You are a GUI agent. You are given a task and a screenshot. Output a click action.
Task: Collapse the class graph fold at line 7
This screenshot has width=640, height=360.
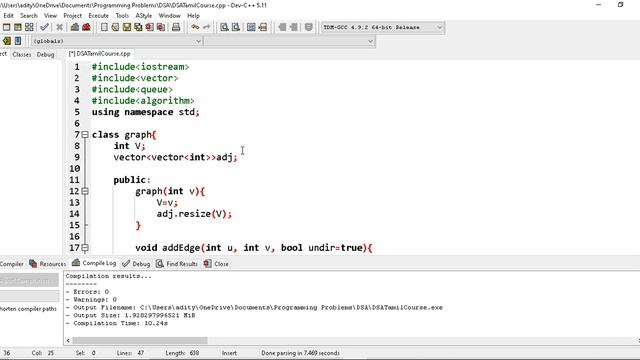click(x=85, y=134)
